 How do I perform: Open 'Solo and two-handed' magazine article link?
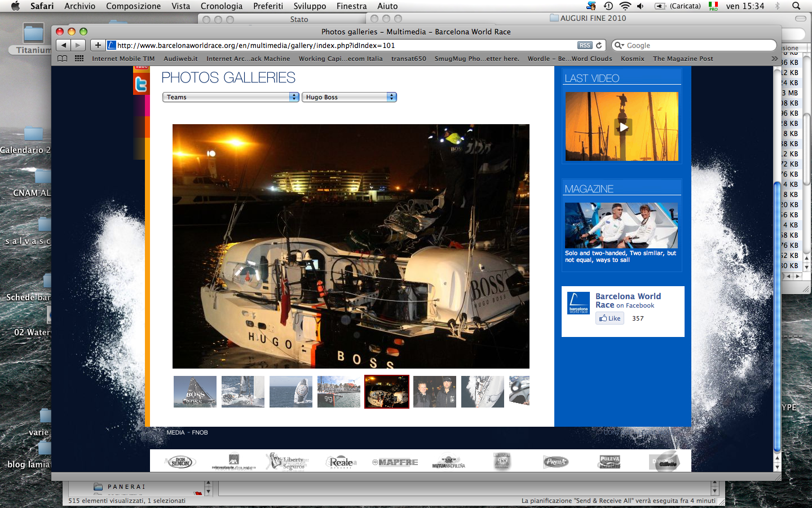pos(620,257)
